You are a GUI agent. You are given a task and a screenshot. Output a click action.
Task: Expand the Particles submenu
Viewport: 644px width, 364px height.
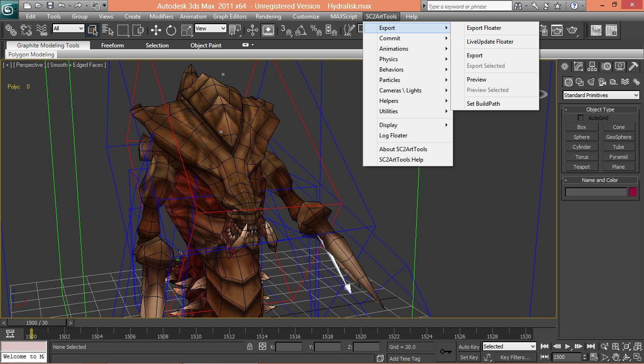[408, 80]
